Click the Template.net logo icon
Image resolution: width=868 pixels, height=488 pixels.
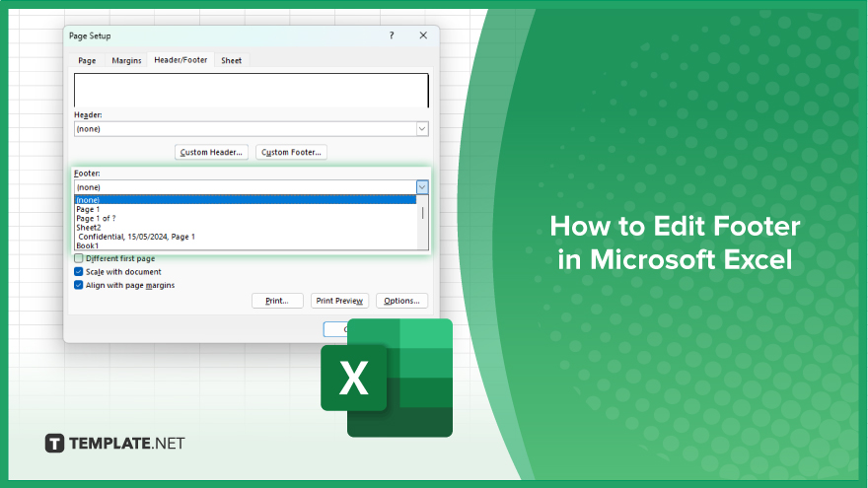[x=55, y=444]
